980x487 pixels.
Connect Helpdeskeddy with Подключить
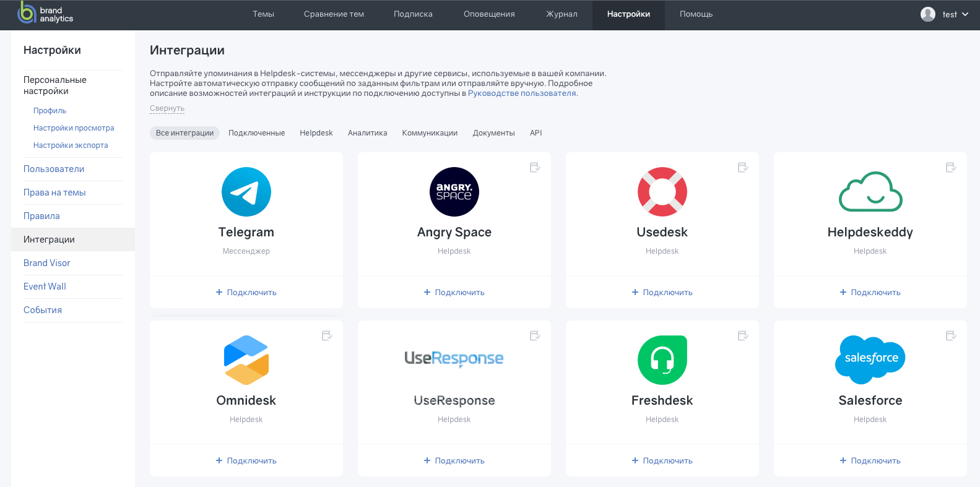[x=870, y=292]
